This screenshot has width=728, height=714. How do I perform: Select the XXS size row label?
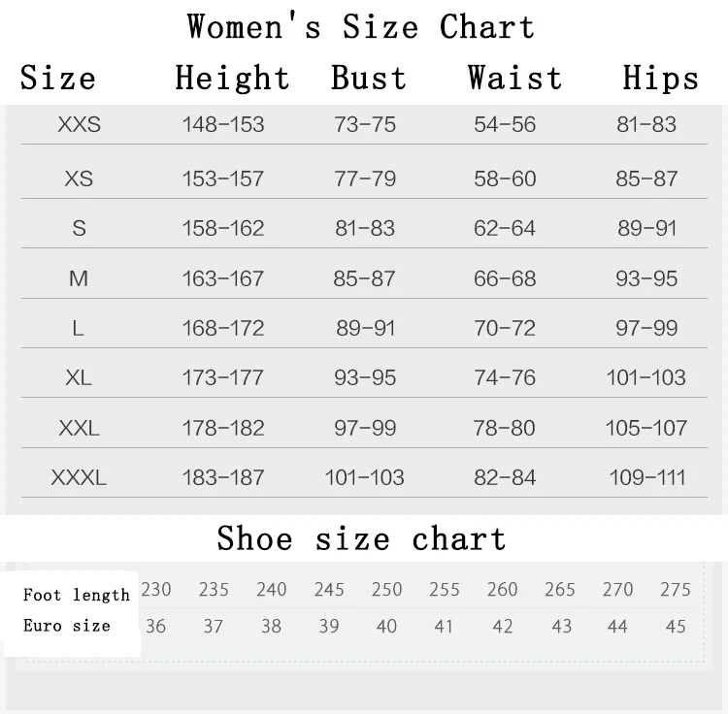point(79,124)
